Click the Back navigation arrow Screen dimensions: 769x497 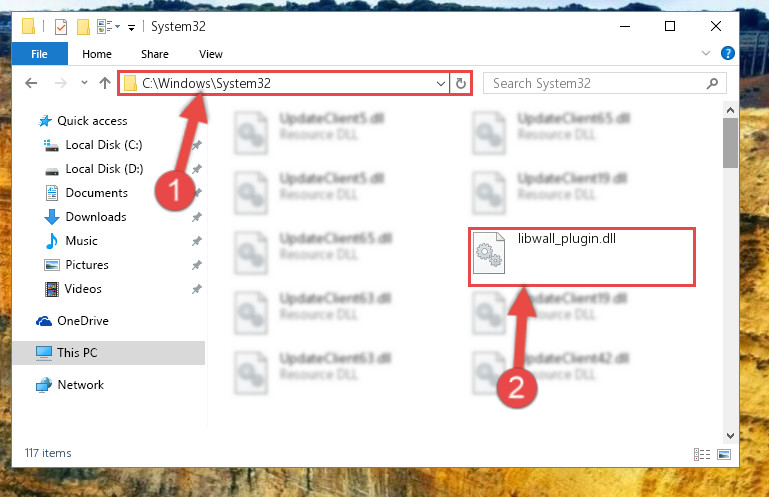point(31,83)
